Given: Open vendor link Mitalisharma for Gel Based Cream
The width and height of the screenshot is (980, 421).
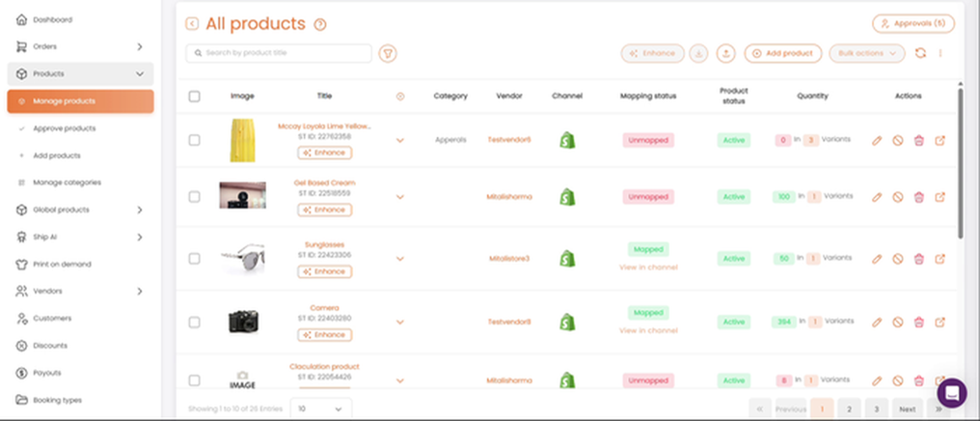Looking at the screenshot, I should (x=509, y=197).
